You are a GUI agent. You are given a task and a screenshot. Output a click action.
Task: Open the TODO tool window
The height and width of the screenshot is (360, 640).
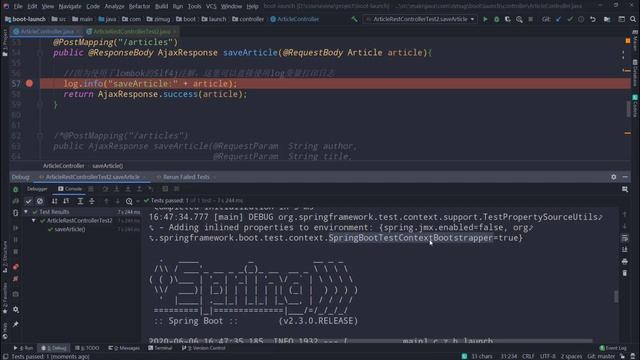[x=87, y=348]
